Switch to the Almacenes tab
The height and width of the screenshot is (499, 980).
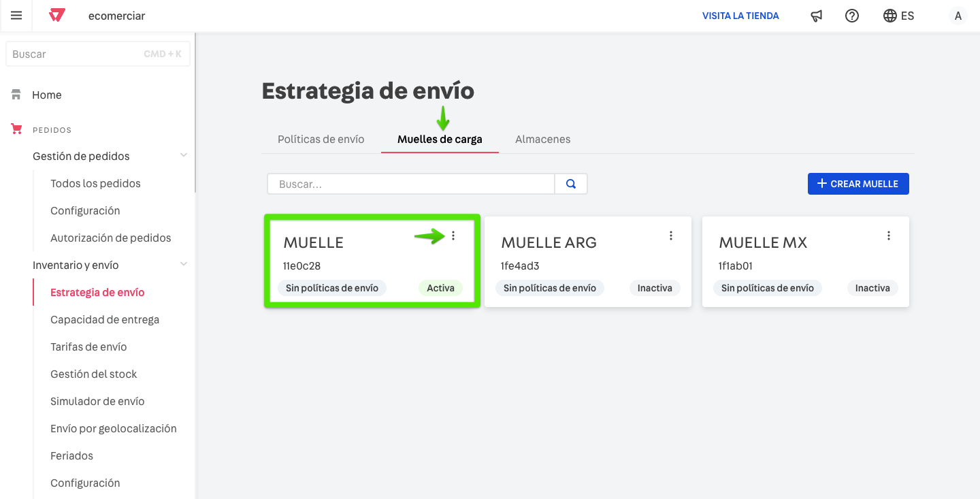543,139
